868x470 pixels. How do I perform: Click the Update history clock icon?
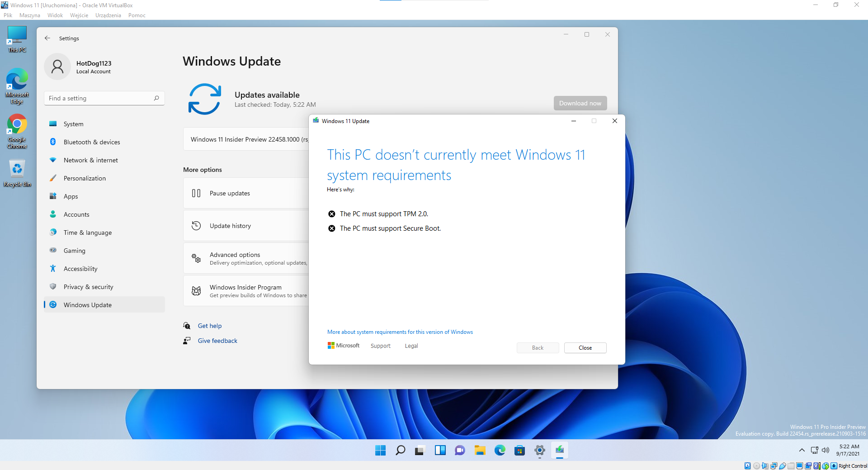(x=196, y=226)
